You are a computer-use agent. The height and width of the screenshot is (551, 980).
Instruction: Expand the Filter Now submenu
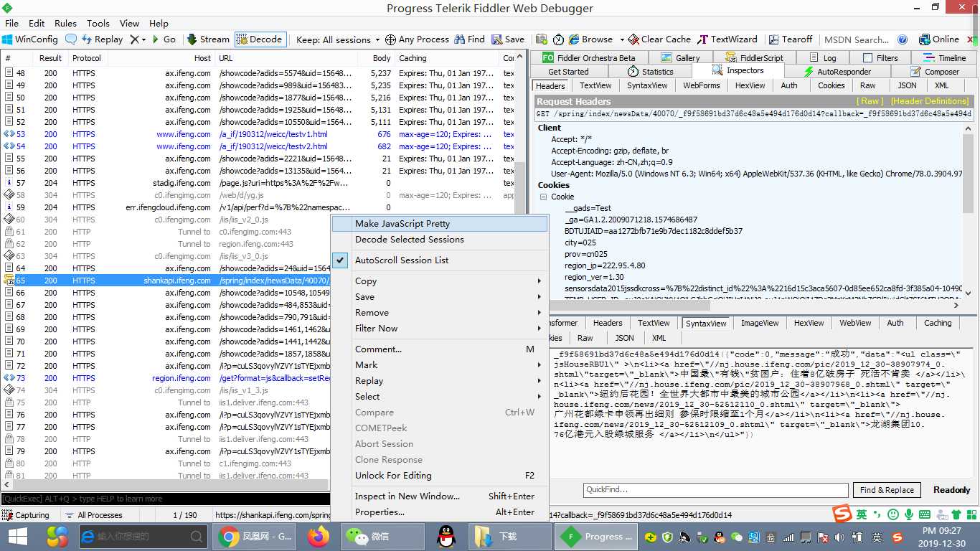439,329
